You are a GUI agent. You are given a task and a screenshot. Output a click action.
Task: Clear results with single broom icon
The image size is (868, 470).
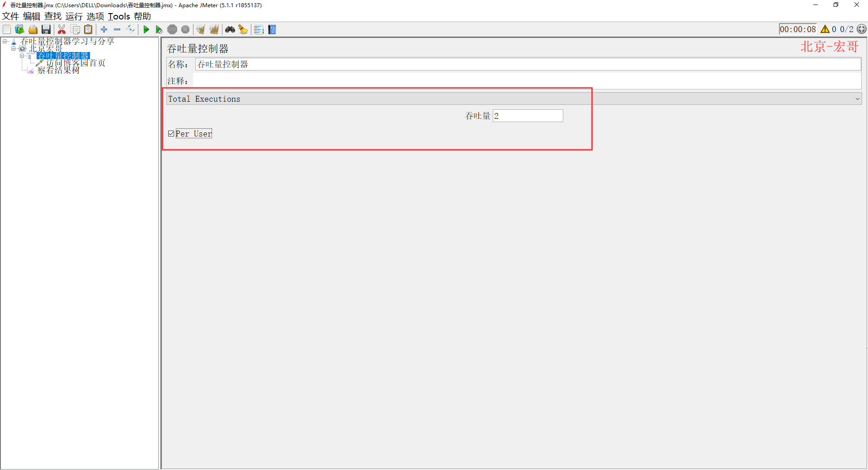(201, 29)
